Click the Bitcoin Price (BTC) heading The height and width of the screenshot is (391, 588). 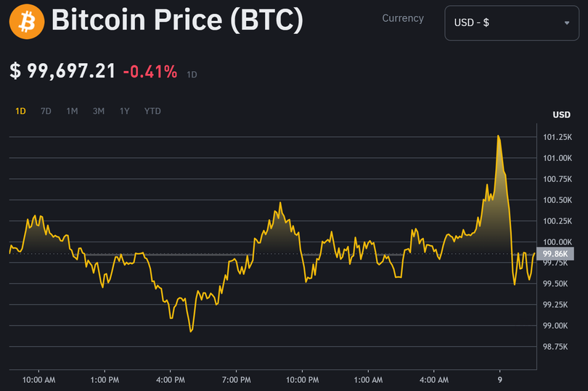point(177,21)
